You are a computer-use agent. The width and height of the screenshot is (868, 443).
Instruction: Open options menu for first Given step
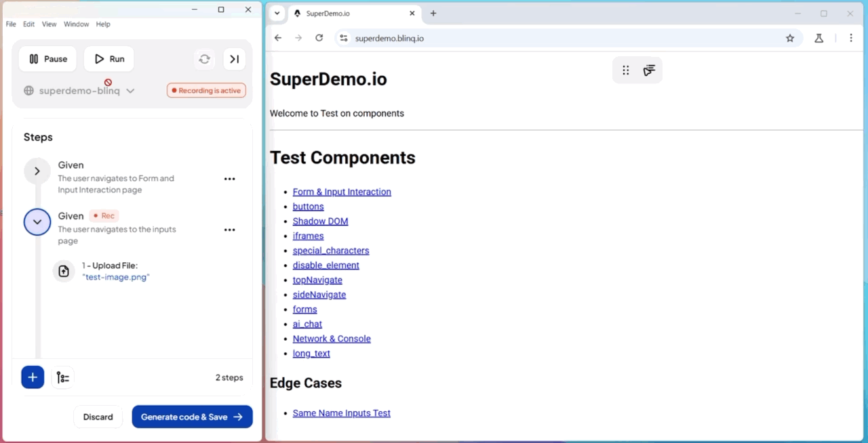click(x=230, y=179)
